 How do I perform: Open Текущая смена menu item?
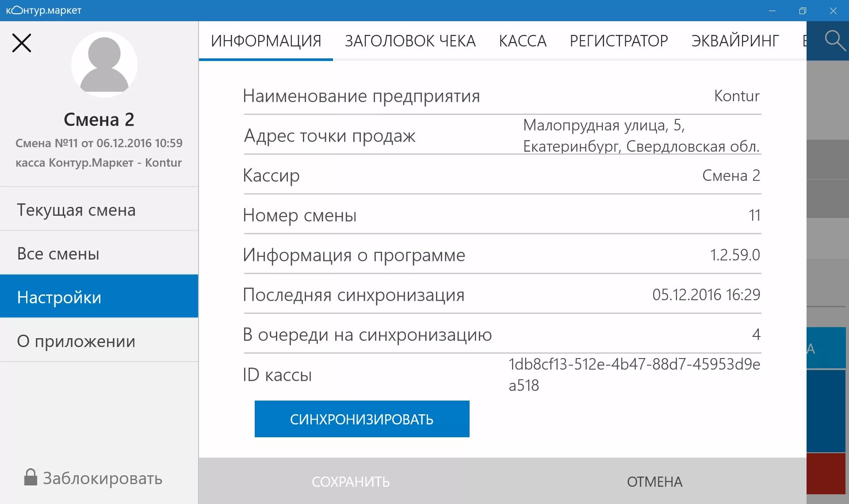coord(99,209)
